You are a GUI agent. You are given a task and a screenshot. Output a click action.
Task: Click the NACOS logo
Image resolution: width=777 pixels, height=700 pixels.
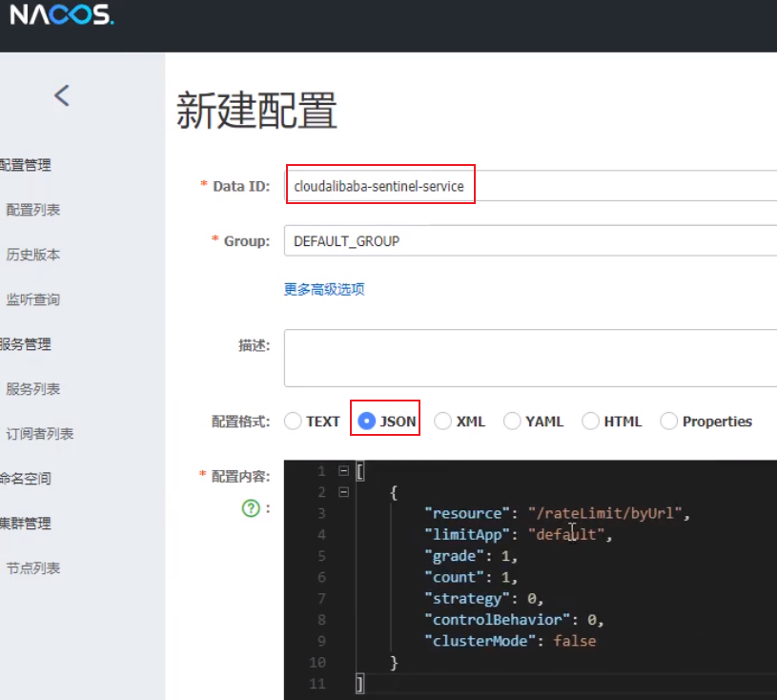[62, 14]
